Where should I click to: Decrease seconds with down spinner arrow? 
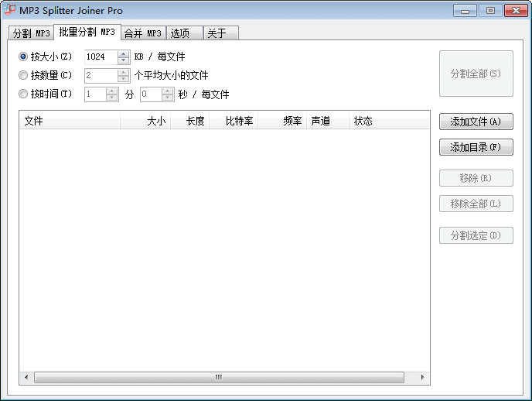(168, 97)
